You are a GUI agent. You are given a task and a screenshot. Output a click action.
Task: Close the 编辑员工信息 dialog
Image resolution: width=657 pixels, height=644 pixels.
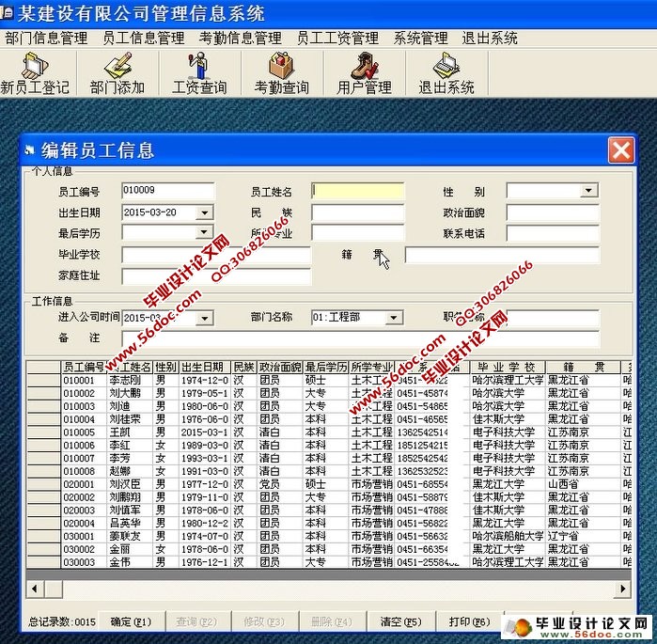coord(620,150)
